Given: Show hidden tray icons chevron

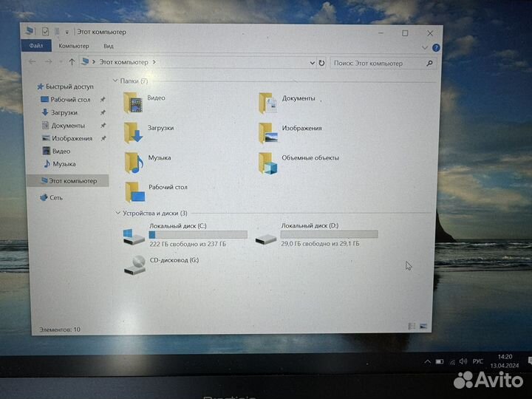Looking at the screenshot, I should 428,362.
